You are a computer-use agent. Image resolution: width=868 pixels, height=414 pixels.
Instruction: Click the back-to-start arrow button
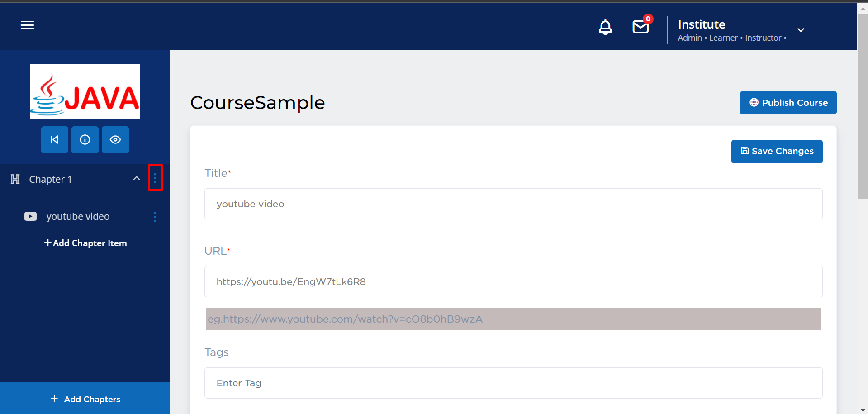[x=55, y=140]
